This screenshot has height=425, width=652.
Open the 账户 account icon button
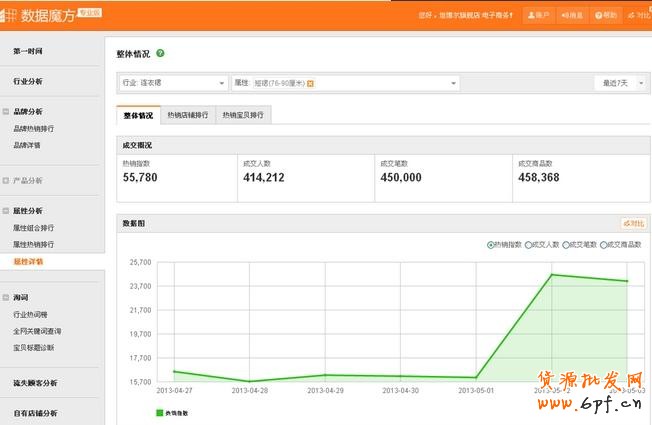coord(539,16)
